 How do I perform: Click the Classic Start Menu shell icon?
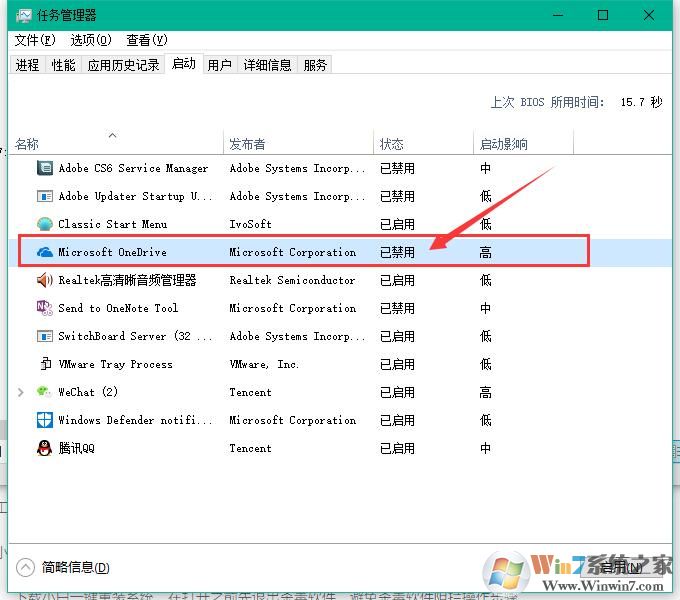(x=45, y=225)
